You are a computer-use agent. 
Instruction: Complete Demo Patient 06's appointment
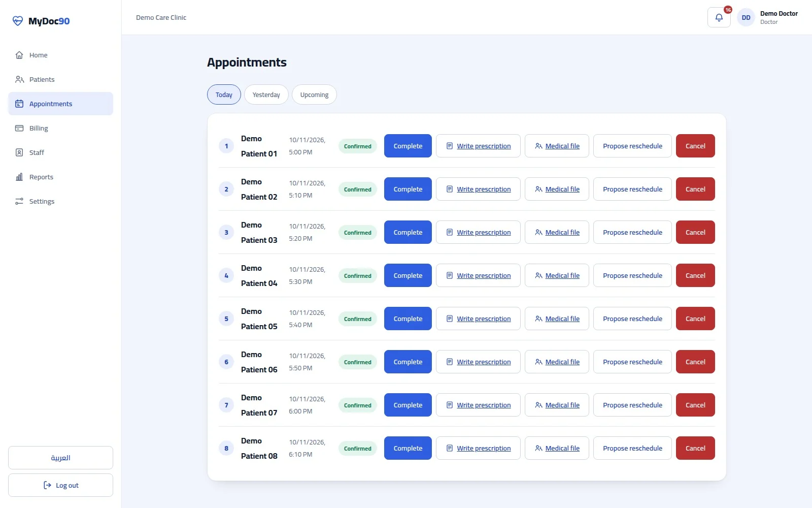click(408, 362)
